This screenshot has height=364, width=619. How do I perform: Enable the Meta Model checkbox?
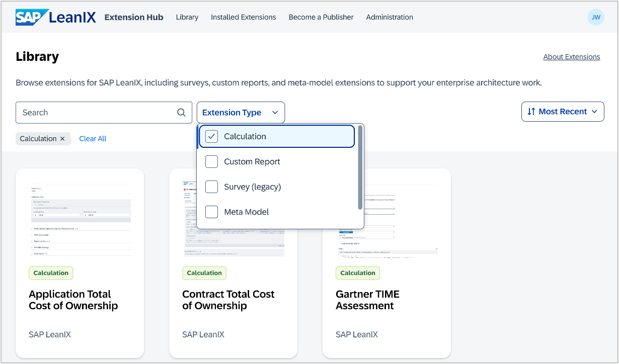(212, 212)
